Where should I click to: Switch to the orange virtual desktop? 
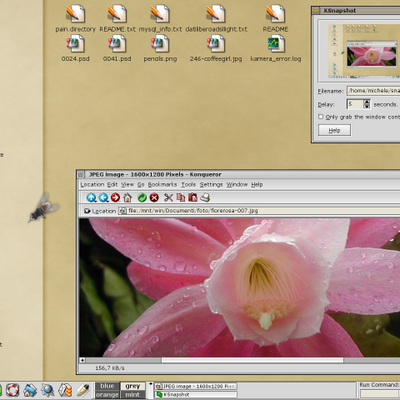107,395
